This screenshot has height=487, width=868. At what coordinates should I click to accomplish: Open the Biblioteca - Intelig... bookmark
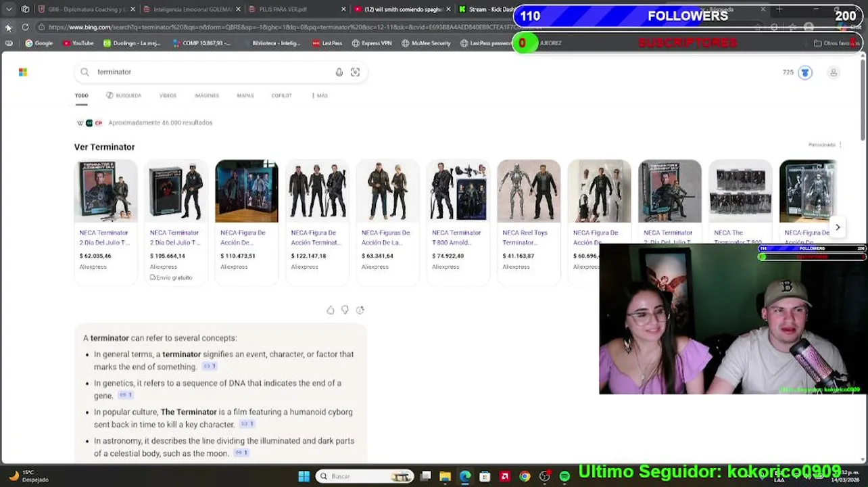[x=271, y=43]
